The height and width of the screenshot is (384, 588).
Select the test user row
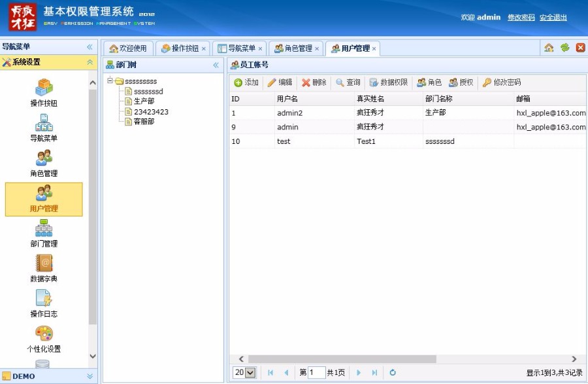408,141
